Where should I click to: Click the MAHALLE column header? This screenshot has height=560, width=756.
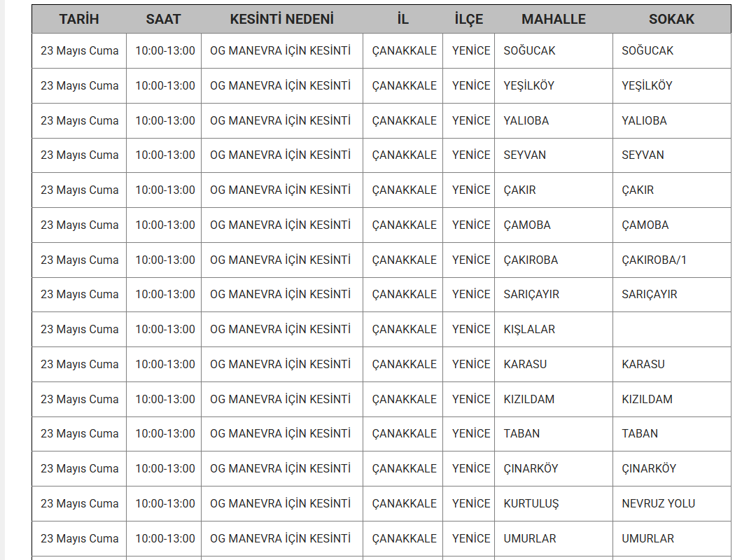(x=553, y=19)
